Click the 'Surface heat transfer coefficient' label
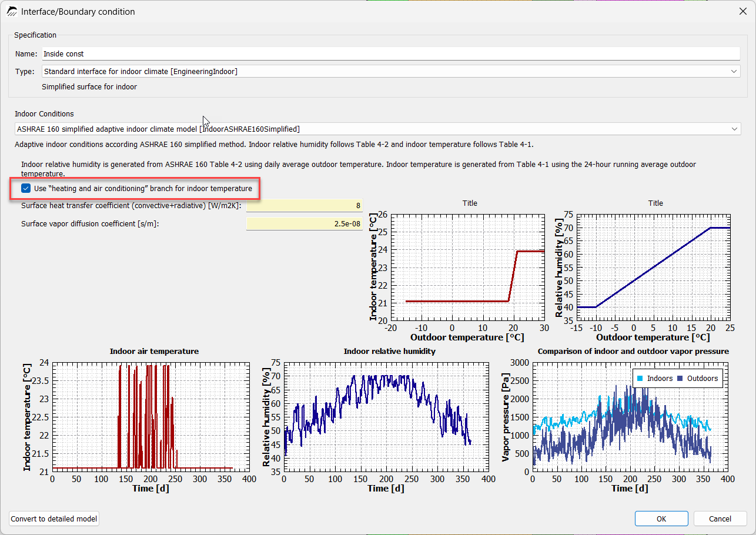 131,206
